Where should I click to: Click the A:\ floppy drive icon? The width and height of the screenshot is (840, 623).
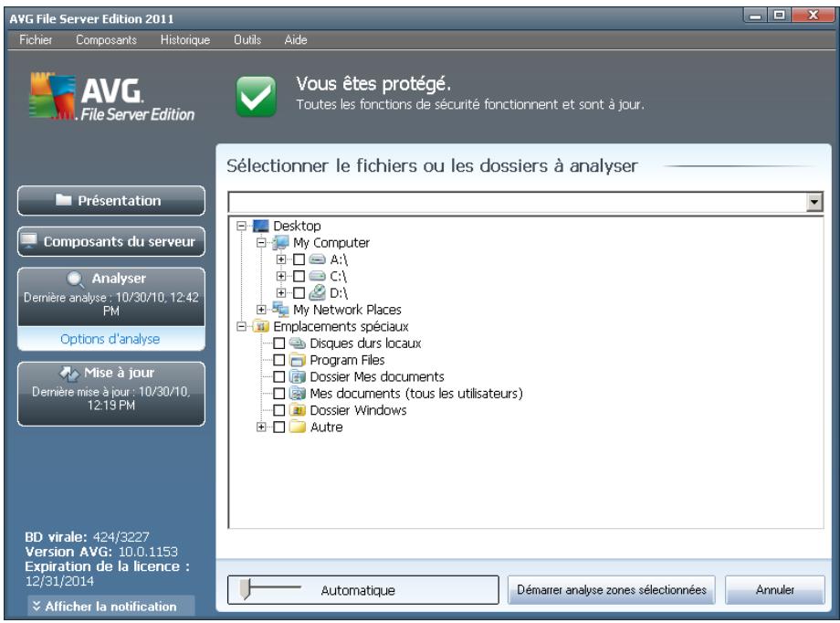tap(317, 259)
